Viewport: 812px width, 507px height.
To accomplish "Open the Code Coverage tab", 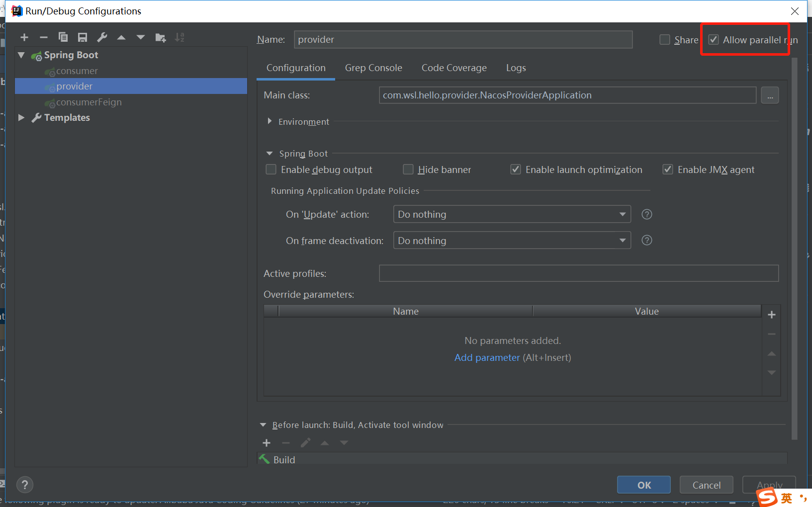I will click(x=454, y=68).
